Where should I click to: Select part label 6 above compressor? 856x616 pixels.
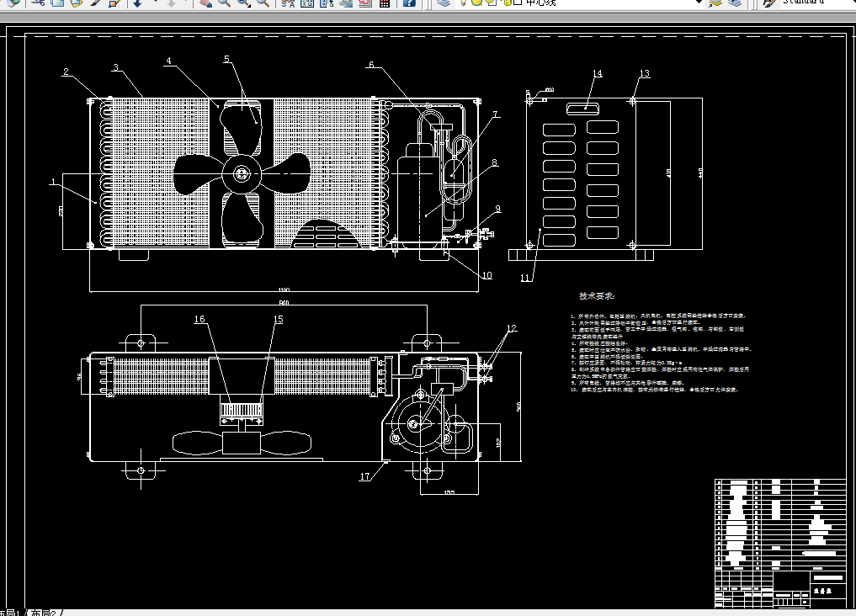click(371, 65)
